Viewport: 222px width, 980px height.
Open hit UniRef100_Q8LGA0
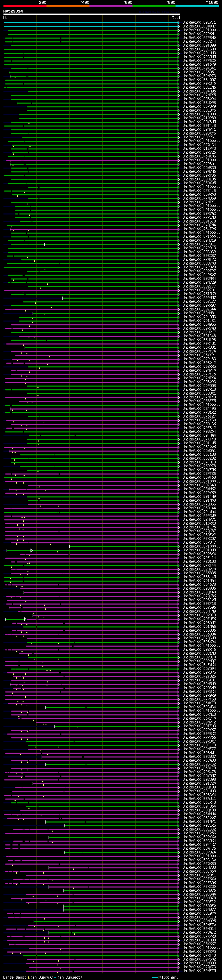[x=199, y=49]
